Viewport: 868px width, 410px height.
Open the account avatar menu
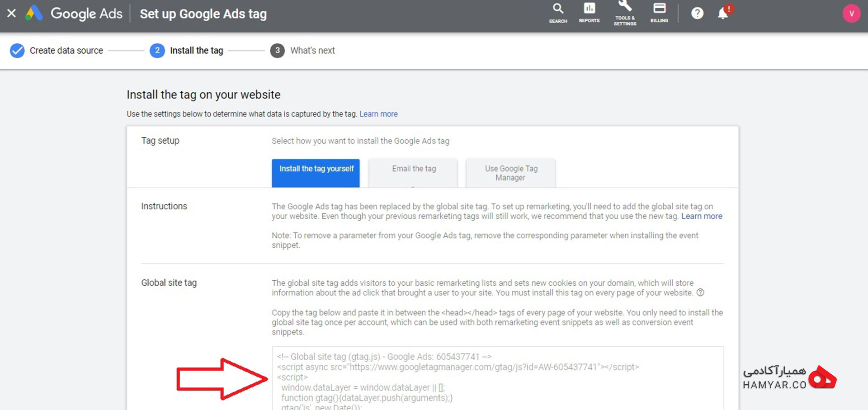[851, 14]
